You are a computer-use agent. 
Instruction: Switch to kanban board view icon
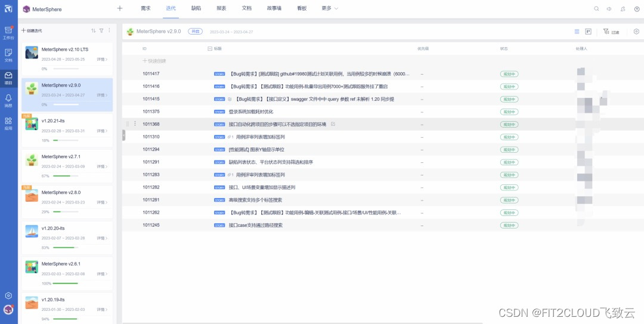[588, 31]
